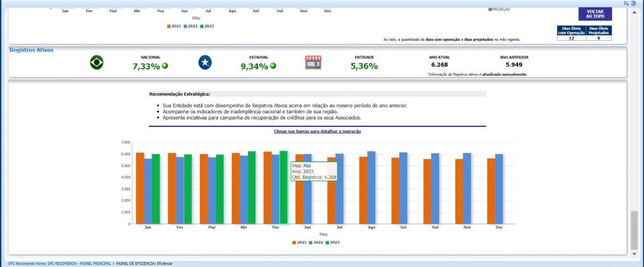This screenshot has height=267, width=644.
Task: Toggle the 2022 series in lower chart legend
Action: point(317,242)
